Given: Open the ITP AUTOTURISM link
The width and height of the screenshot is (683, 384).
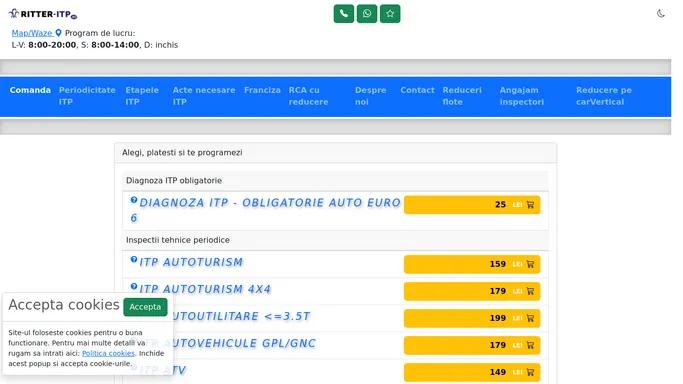Looking at the screenshot, I should tap(191, 262).
